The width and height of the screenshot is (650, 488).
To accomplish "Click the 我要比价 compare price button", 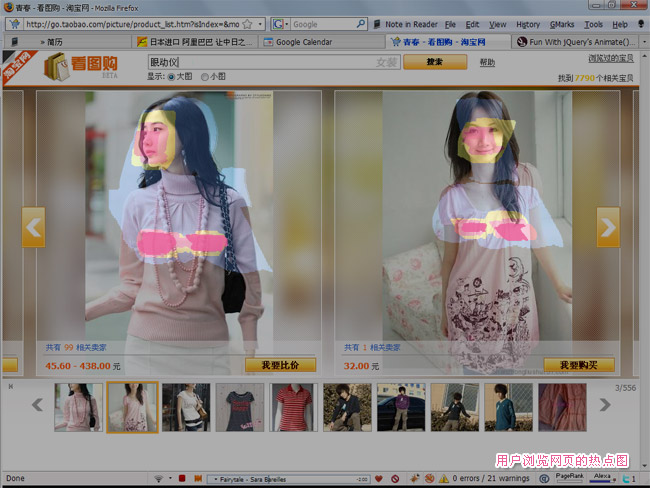I will (280, 365).
